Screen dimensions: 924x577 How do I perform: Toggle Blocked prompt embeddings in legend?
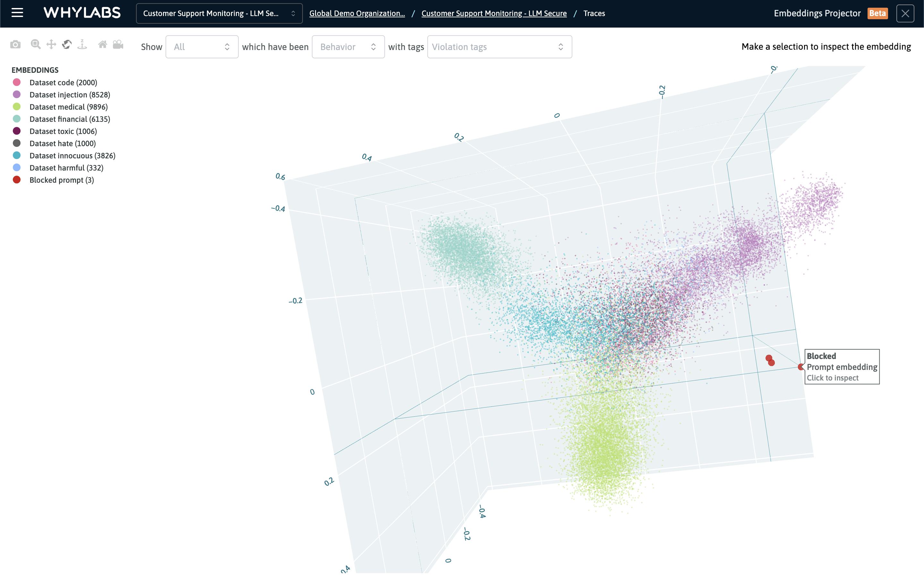pos(61,180)
